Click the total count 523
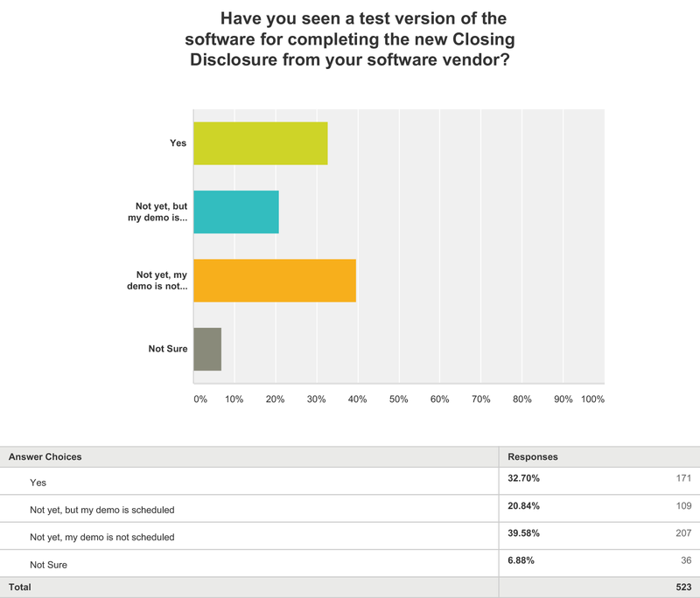 pyautogui.click(x=683, y=588)
